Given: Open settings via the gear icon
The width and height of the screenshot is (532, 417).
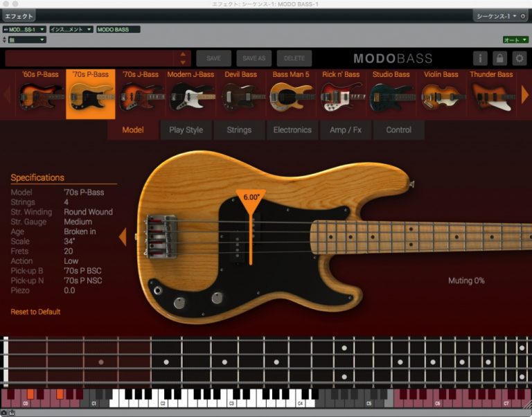Looking at the screenshot, I should (x=520, y=58).
